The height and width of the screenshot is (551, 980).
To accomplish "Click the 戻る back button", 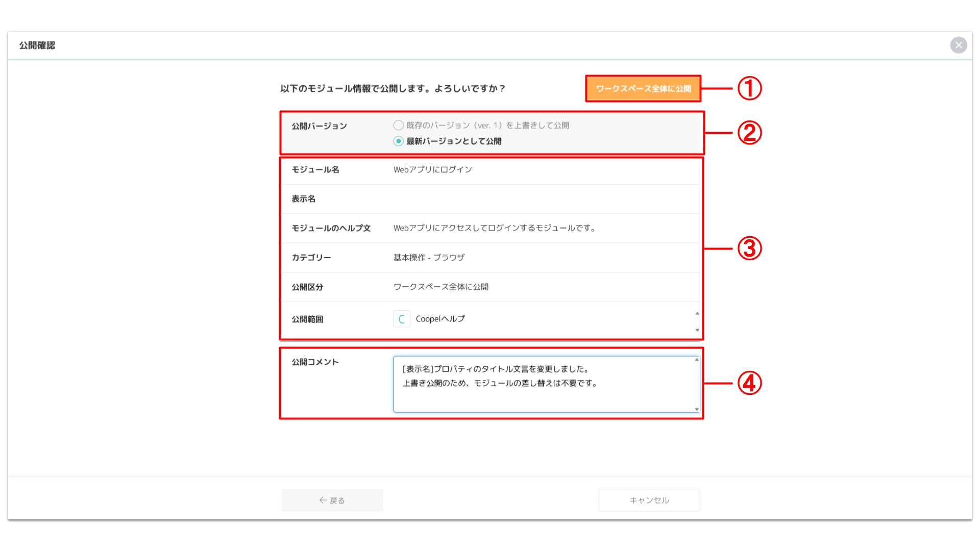I will tap(332, 500).
